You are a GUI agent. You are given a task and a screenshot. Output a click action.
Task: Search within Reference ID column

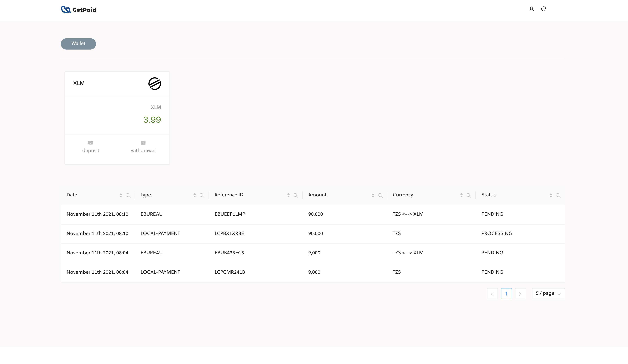coord(296,196)
